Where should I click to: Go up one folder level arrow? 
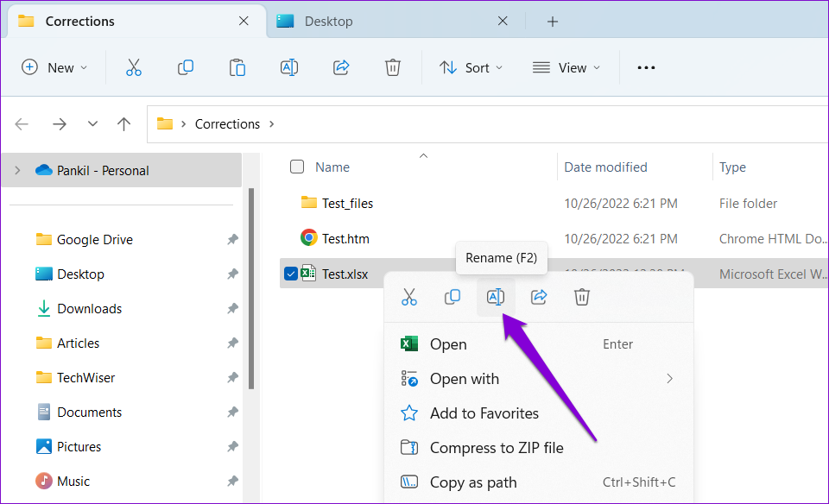(x=123, y=124)
